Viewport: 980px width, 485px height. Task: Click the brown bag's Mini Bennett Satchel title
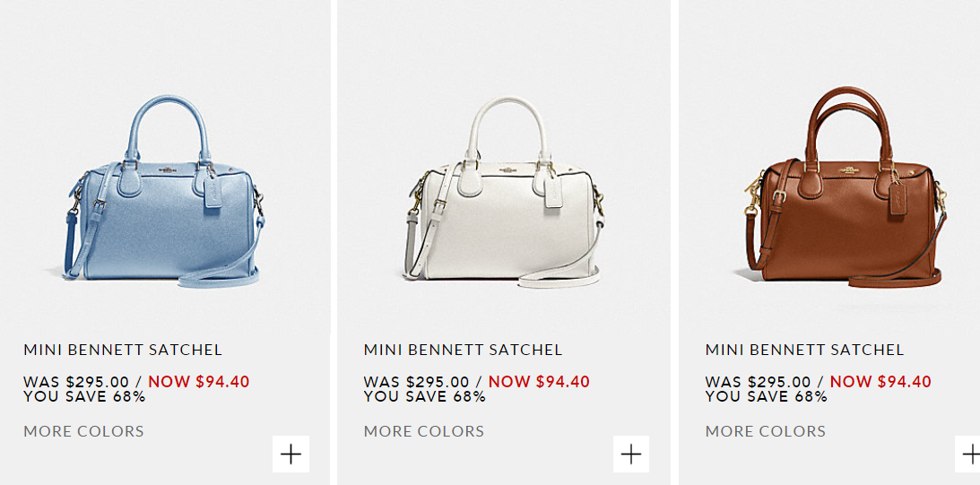[805, 350]
